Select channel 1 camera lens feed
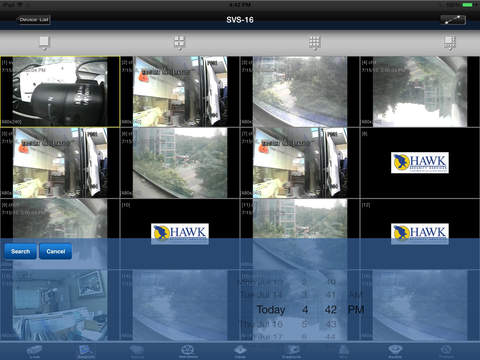 60,92
